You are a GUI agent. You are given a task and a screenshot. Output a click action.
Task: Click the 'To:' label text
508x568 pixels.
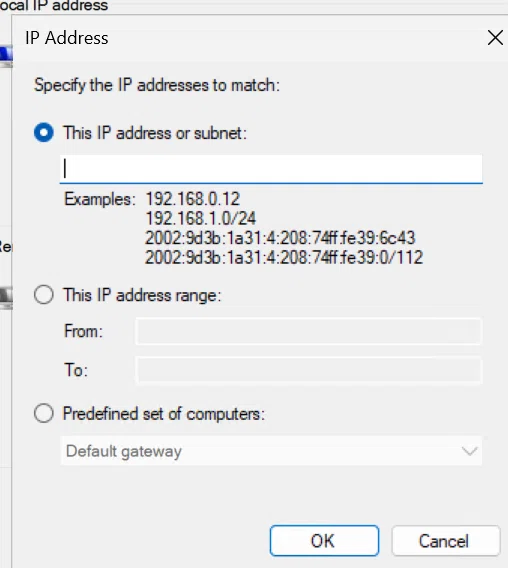pyautogui.click(x=76, y=370)
